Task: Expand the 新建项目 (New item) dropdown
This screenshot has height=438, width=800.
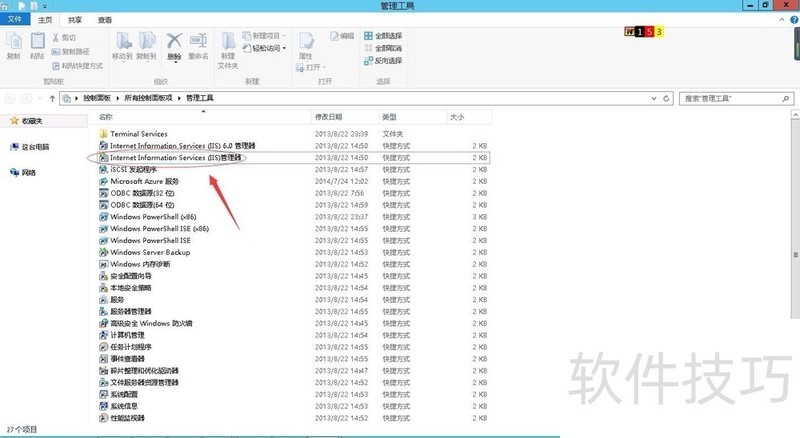Action: pyautogui.click(x=284, y=36)
